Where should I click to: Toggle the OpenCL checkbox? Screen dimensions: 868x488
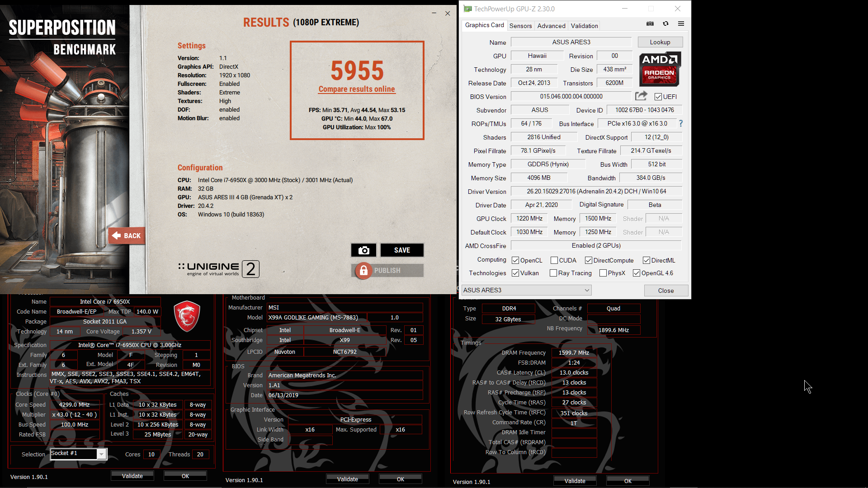(x=515, y=260)
